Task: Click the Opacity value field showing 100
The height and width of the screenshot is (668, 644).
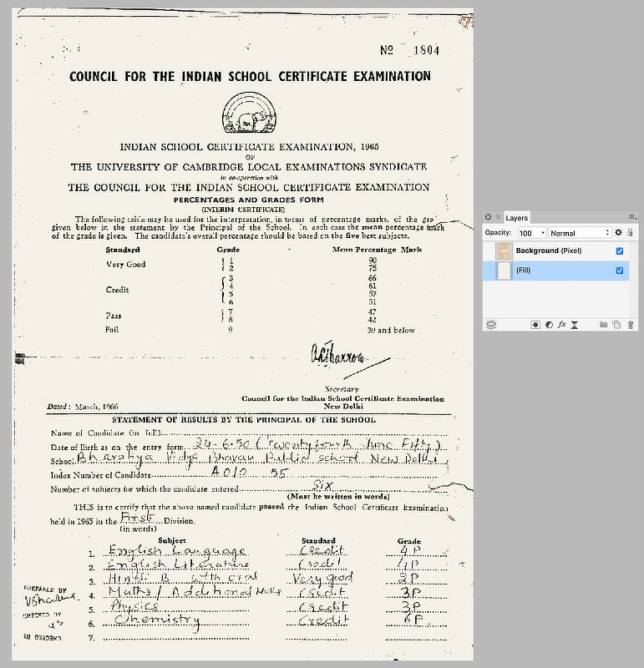Action: pos(528,233)
